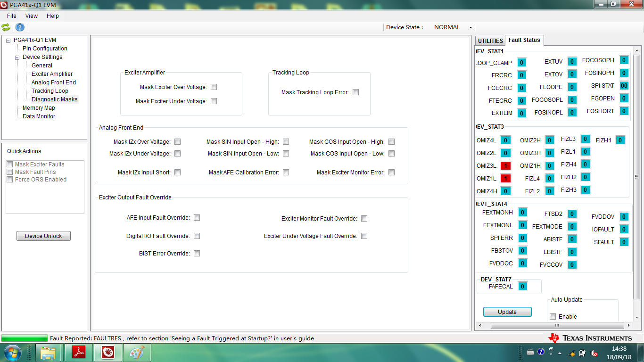The height and width of the screenshot is (362, 644).
Task: Switch to the PGA41x EVM taskbar icon
Action: click(108, 353)
